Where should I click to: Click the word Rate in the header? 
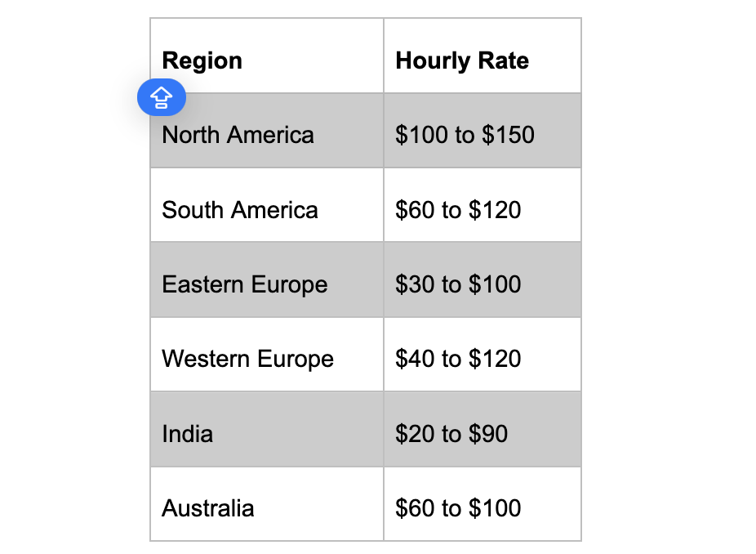click(x=504, y=60)
